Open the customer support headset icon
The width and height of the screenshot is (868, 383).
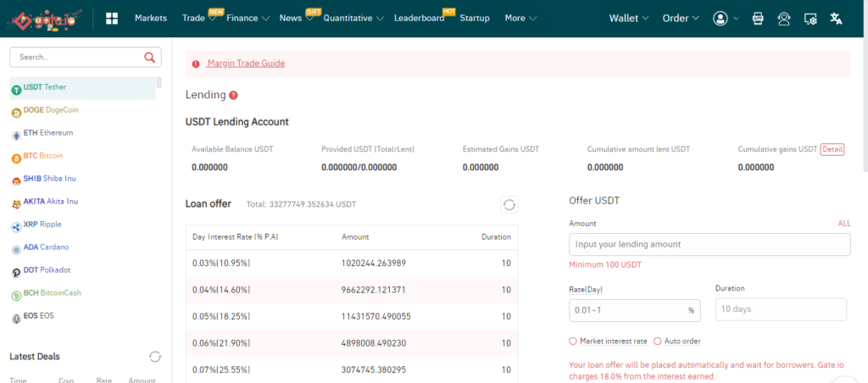(x=784, y=19)
